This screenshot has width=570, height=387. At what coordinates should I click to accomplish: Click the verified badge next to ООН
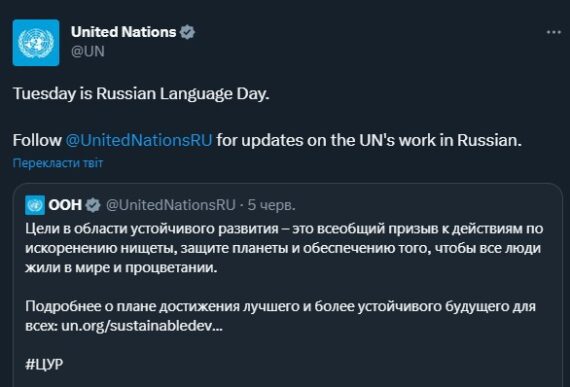(93, 205)
